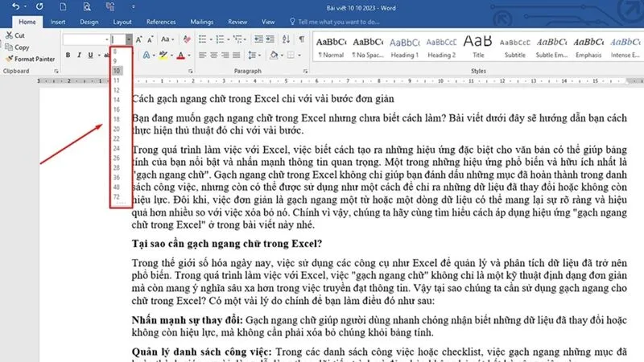This screenshot has width=644, height=362.
Task: Open Font dialog launcher
Action: (x=191, y=72)
